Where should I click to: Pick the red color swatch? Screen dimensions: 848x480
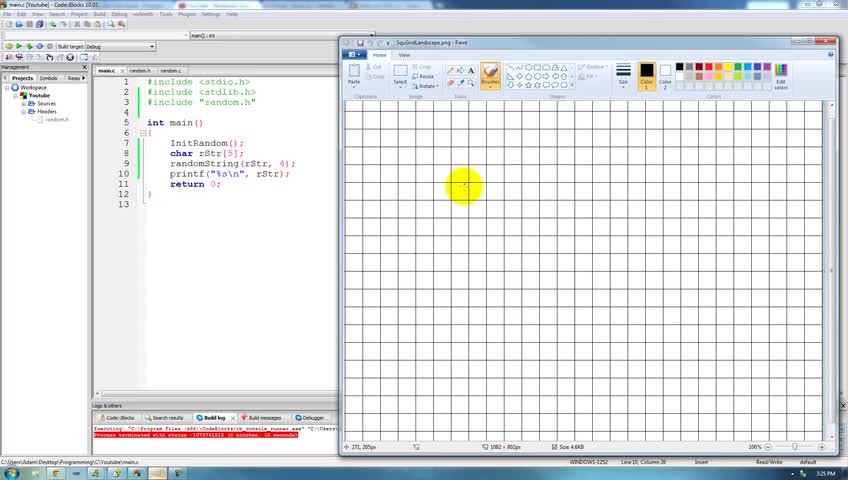pos(708,66)
